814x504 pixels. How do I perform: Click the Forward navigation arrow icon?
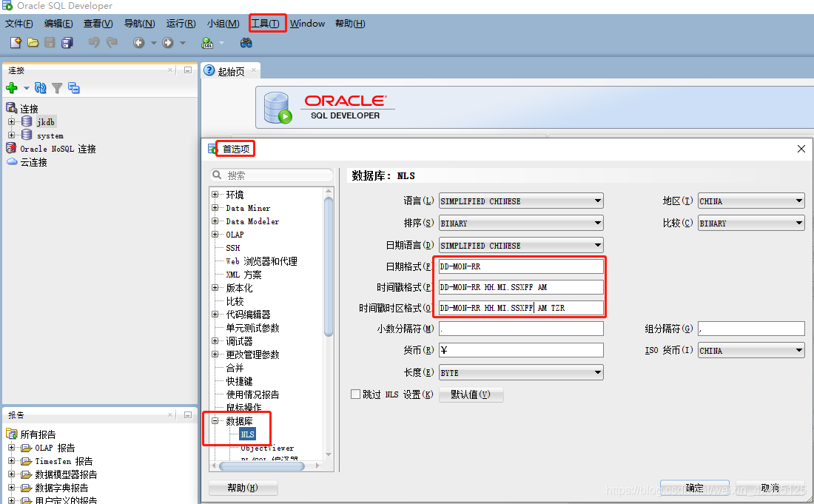(168, 43)
